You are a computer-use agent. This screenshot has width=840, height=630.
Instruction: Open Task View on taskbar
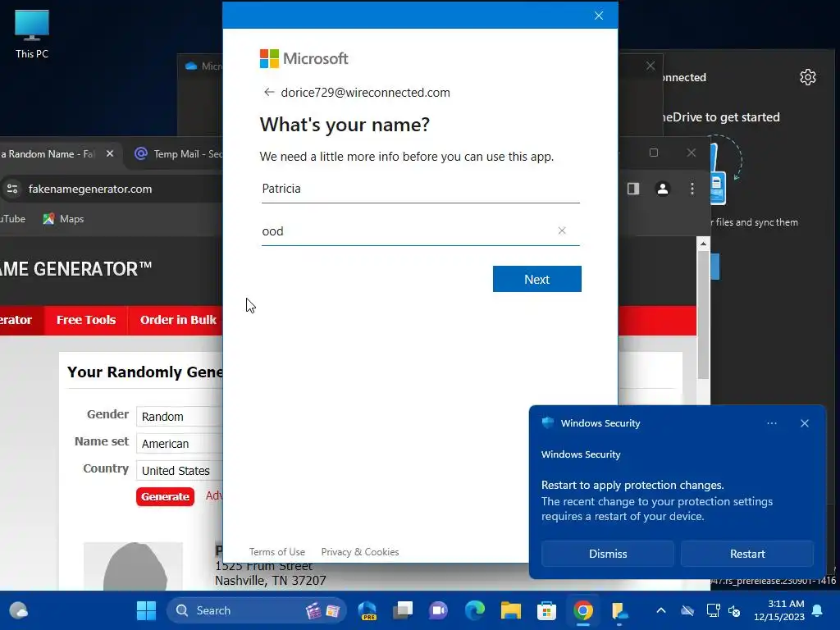[x=403, y=610]
